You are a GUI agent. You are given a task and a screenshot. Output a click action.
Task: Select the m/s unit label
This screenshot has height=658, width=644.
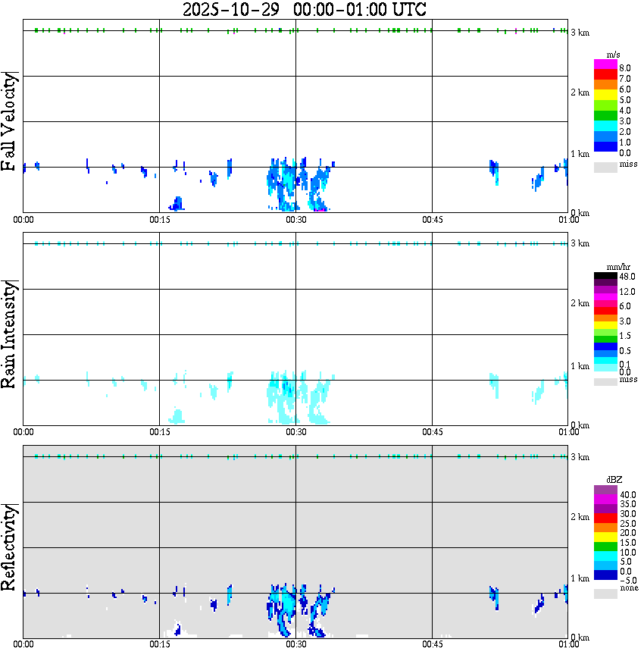(x=613, y=55)
